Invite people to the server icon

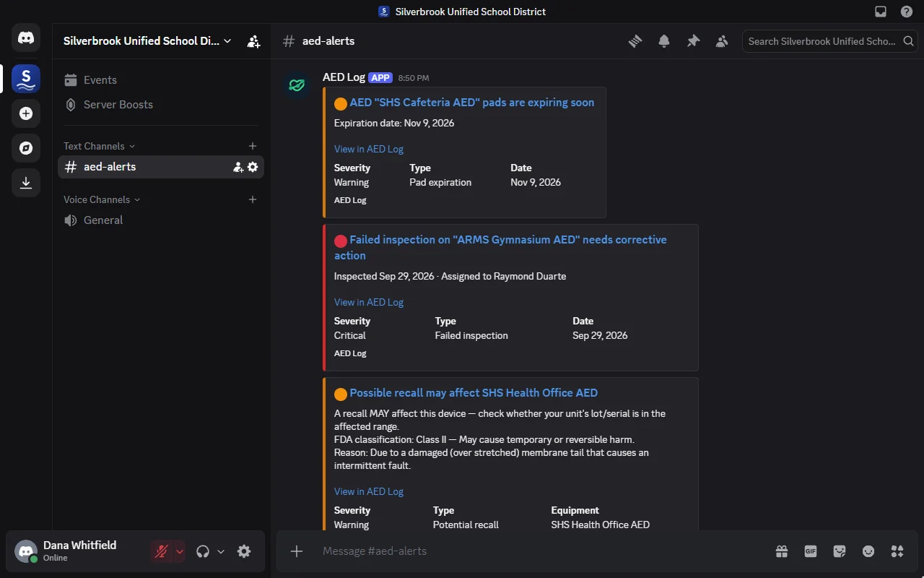[x=253, y=41]
